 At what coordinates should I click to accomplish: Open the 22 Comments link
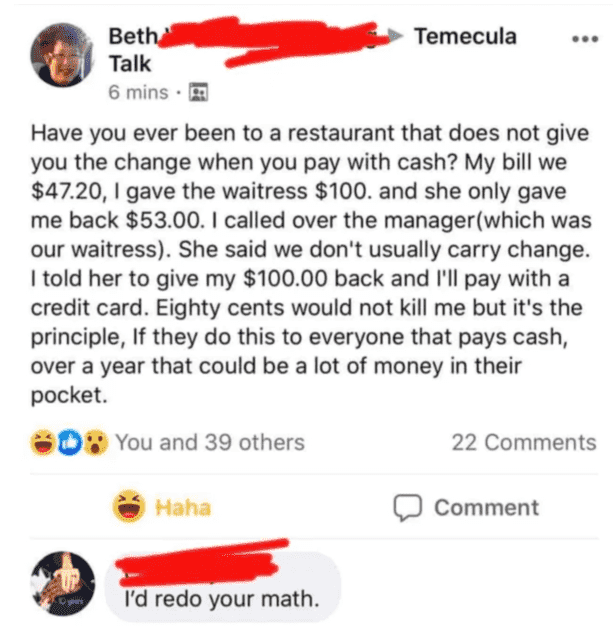[524, 442]
